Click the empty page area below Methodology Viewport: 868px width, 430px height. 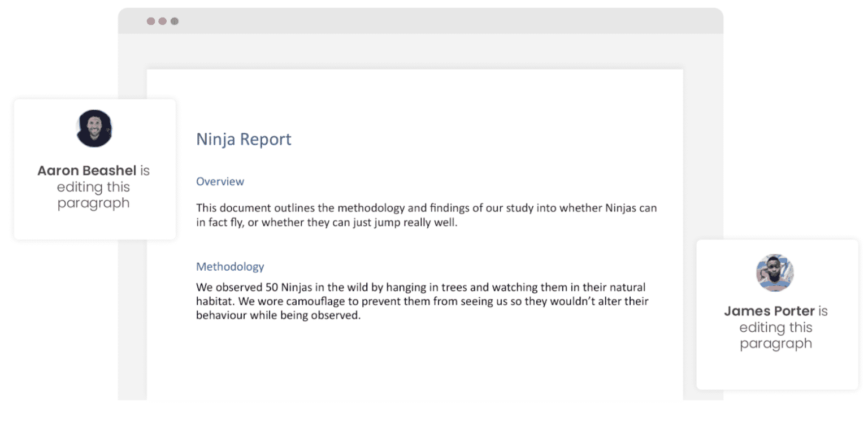click(414, 362)
